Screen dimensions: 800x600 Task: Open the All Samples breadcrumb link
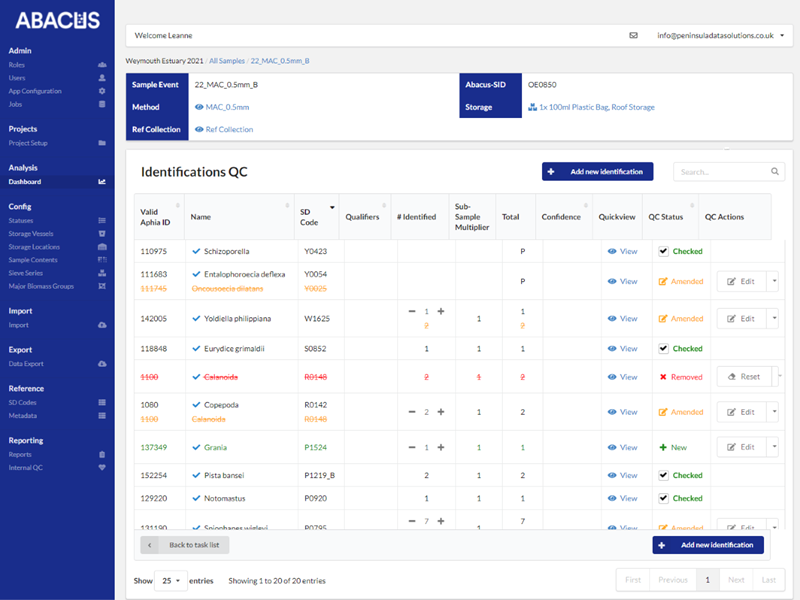point(227,61)
